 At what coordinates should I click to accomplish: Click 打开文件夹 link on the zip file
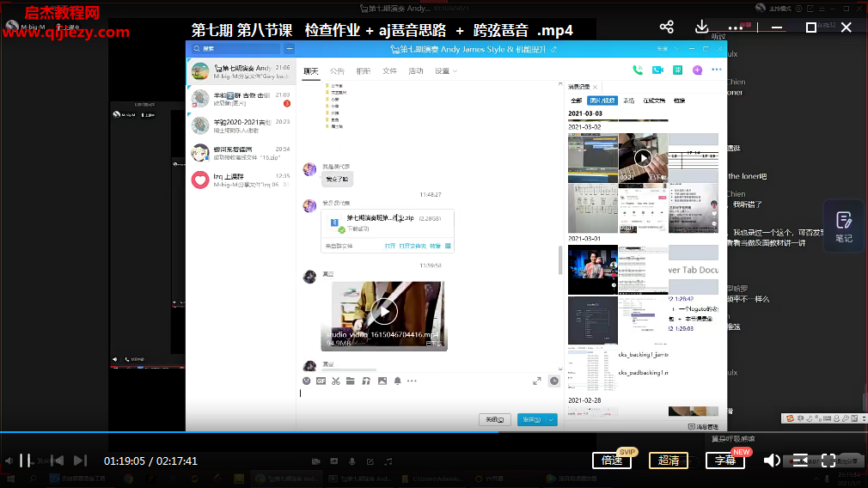click(x=413, y=246)
